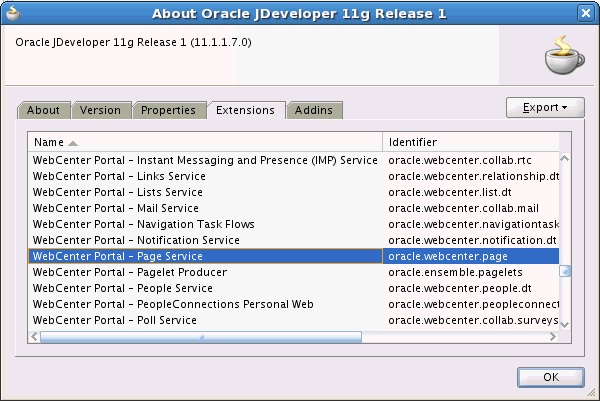
Task: Click the OK button
Action: point(551,377)
